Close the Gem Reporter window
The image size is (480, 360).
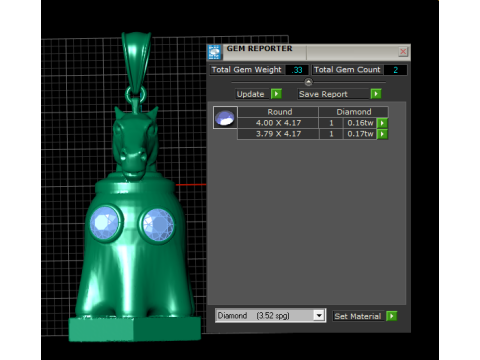coord(403,52)
